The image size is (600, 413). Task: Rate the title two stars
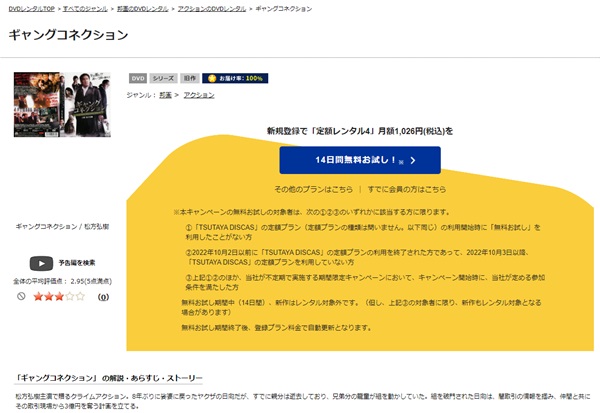[x=49, y=296]
